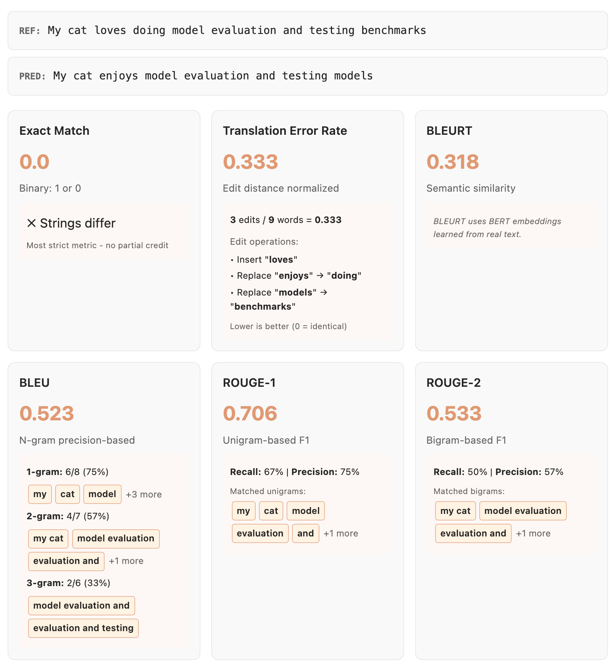Select the "my cat" bigram in ROUGE-2

point(455,511)
